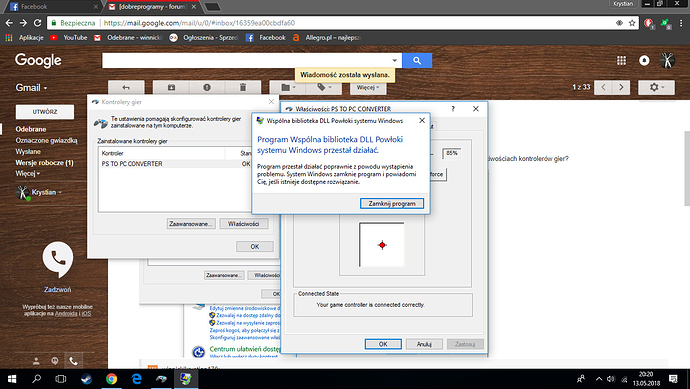Bookmark page with the star icon
This screenshot has width=690, height=389.
click(x=632, y=23)
